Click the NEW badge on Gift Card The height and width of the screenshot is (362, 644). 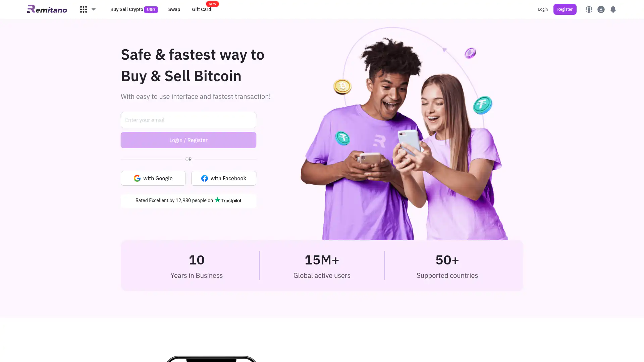[212, 4]
